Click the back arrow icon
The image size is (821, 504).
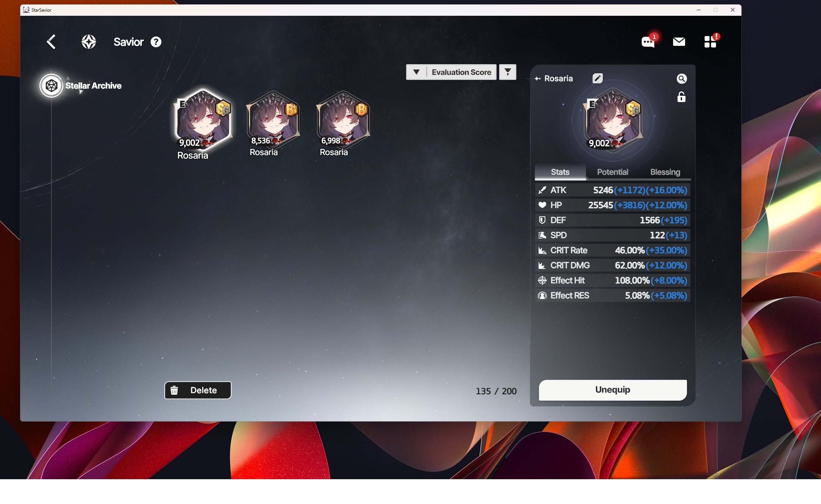coord(51,42)
